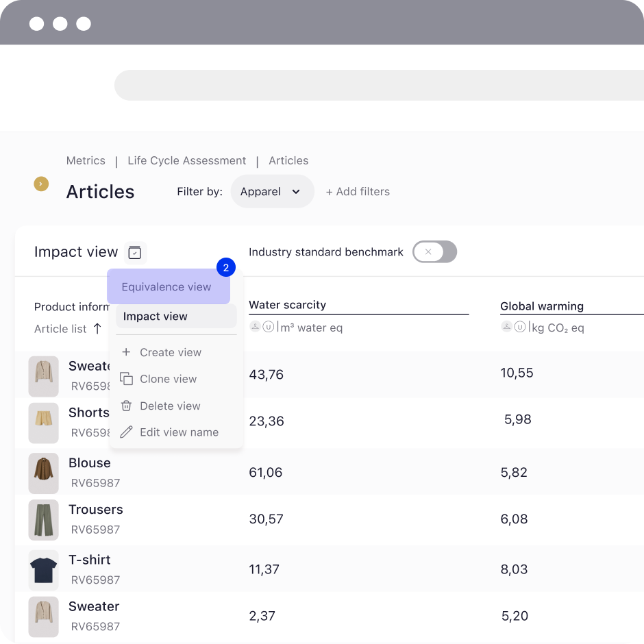Viewport: 644px width, 644px height.
Task: Click the Water scarcity column header
Action: (288, 305)
